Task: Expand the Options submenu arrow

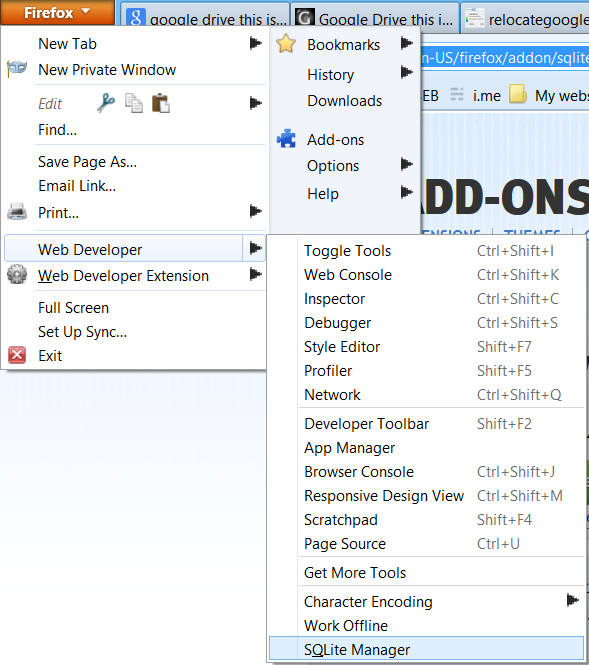Action: (x=407, y=164)
